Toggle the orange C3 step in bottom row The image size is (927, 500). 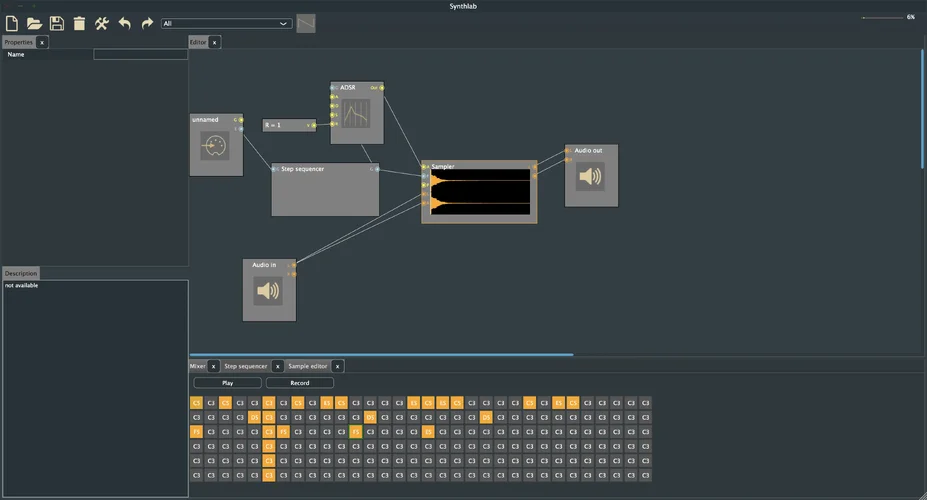tap(269, 475)
